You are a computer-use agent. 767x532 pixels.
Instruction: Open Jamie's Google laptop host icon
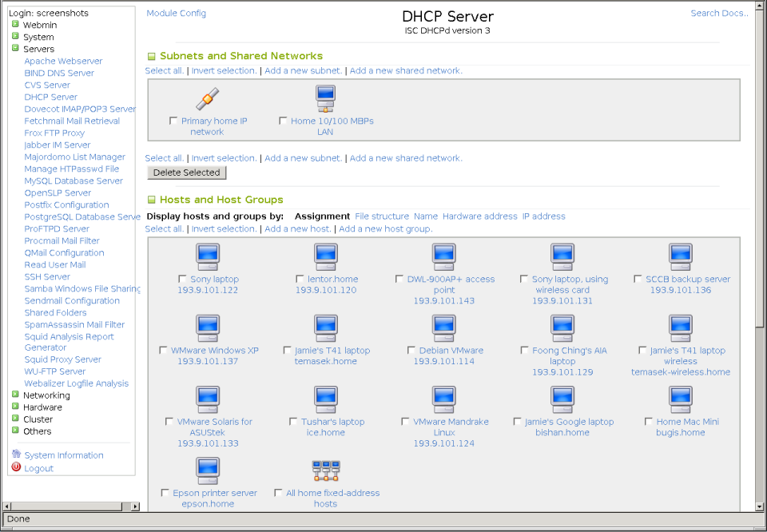tap(562, 399)
